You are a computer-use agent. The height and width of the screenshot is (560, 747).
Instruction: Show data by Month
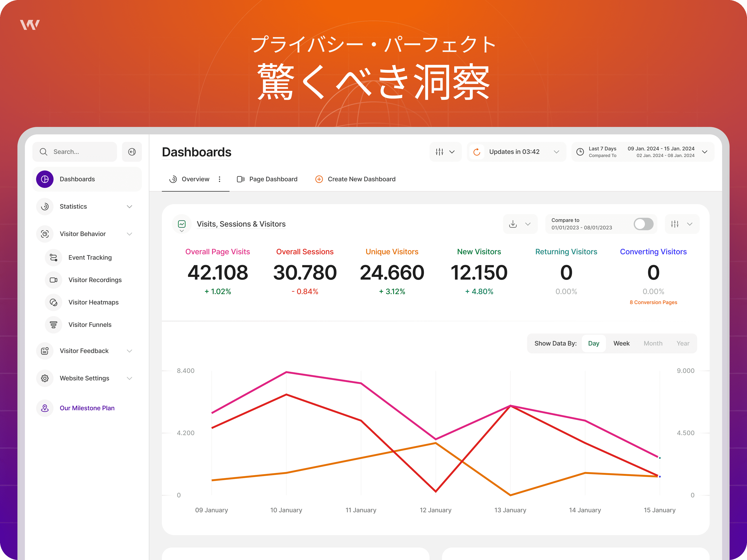pos(653,344)
